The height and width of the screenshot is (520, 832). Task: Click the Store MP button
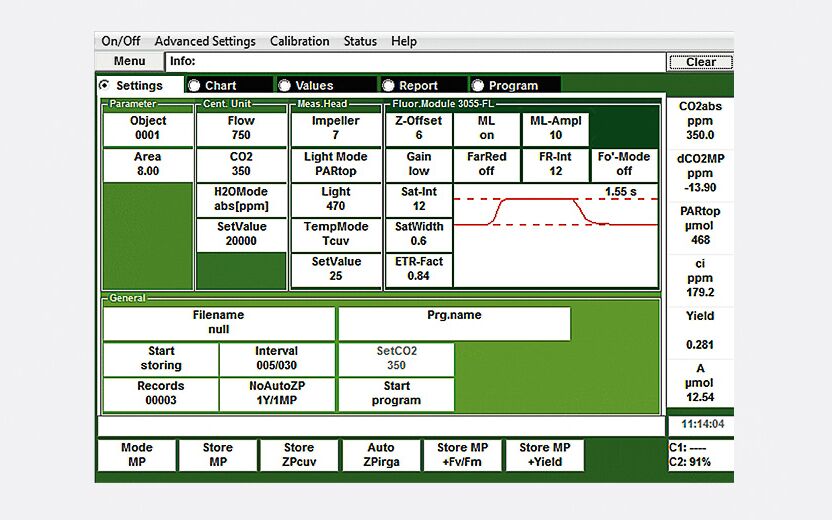[218, 455]
